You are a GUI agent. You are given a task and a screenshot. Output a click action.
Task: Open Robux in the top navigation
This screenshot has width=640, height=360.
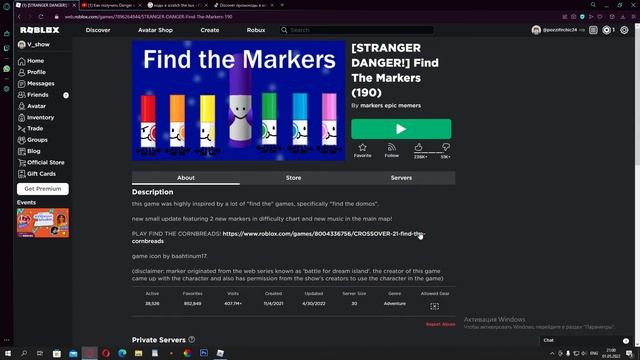(x=256, y=30)
